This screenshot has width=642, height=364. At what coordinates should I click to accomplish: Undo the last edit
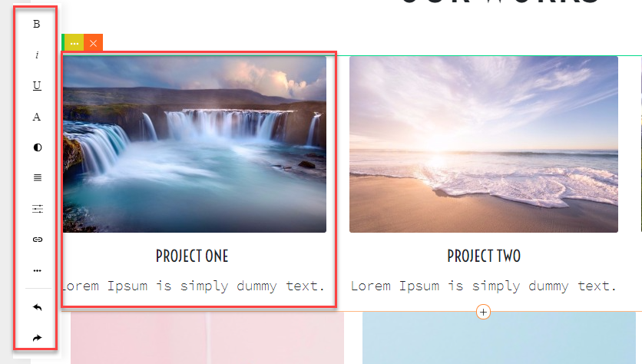point(38,307)
